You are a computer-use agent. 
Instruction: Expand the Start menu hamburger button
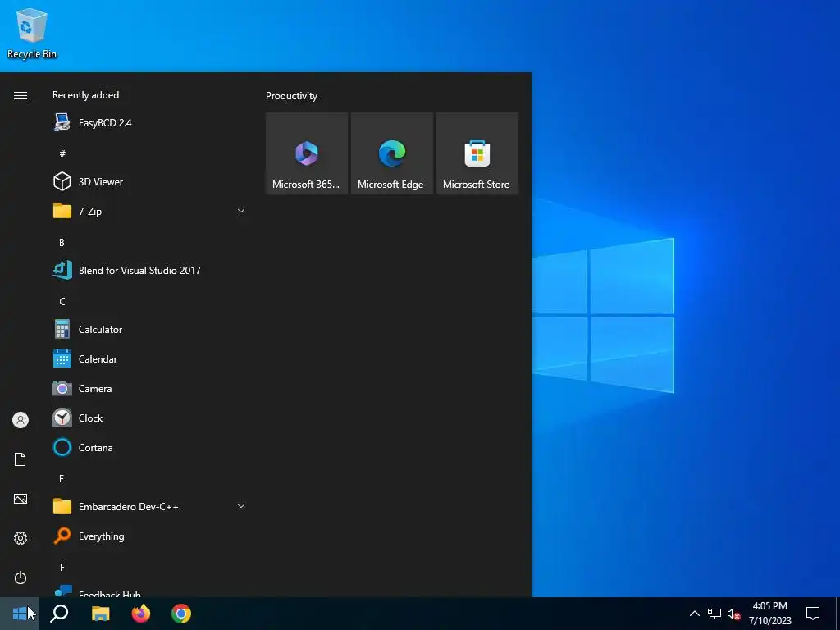pos(21,95)
